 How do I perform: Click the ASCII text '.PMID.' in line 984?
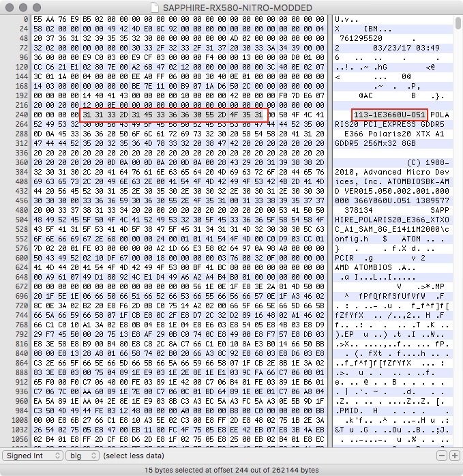click(349, 411)
